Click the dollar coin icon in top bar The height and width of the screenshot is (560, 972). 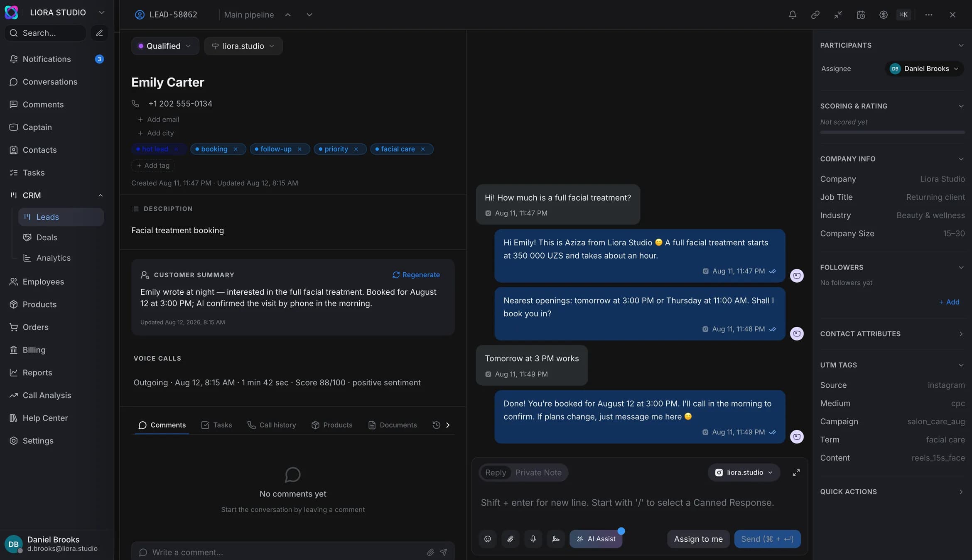(884, 15)
